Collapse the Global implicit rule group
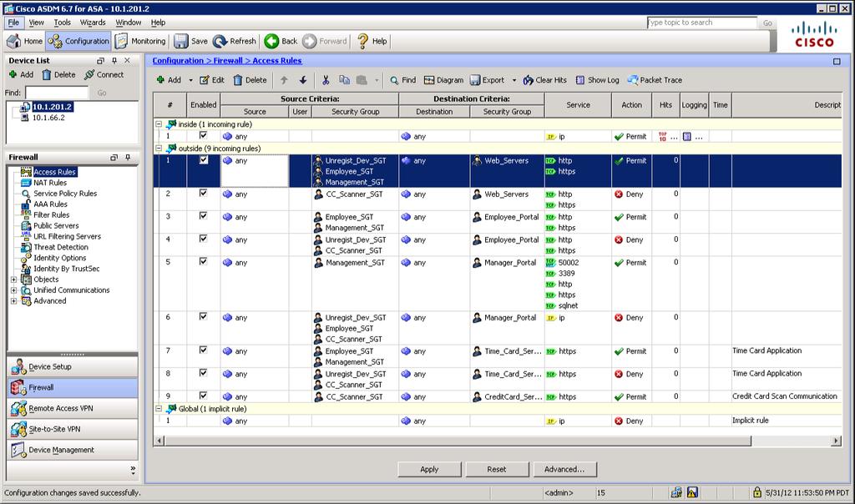The image size is (855, 504). (159, 409)
